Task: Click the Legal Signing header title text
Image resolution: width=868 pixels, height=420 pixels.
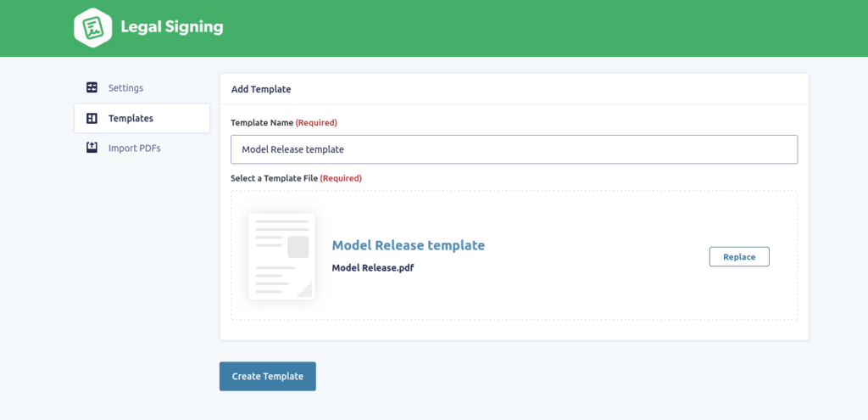Action: click(x=171, y=27)
